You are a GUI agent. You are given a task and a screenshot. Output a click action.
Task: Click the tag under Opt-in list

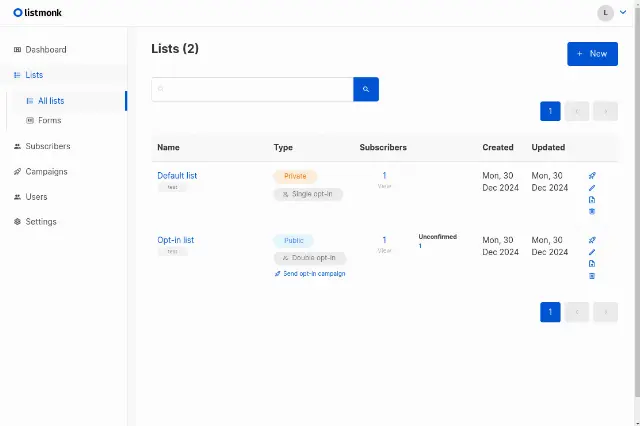(x=173, y=251)
